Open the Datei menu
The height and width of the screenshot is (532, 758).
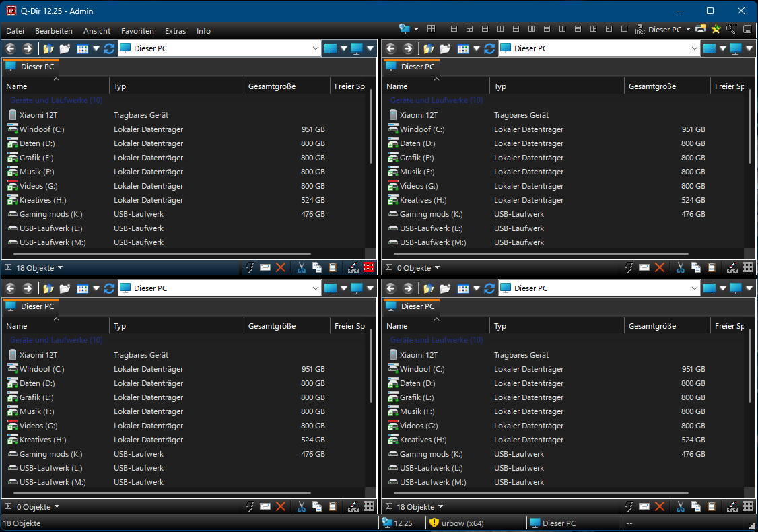click(15, 31)
